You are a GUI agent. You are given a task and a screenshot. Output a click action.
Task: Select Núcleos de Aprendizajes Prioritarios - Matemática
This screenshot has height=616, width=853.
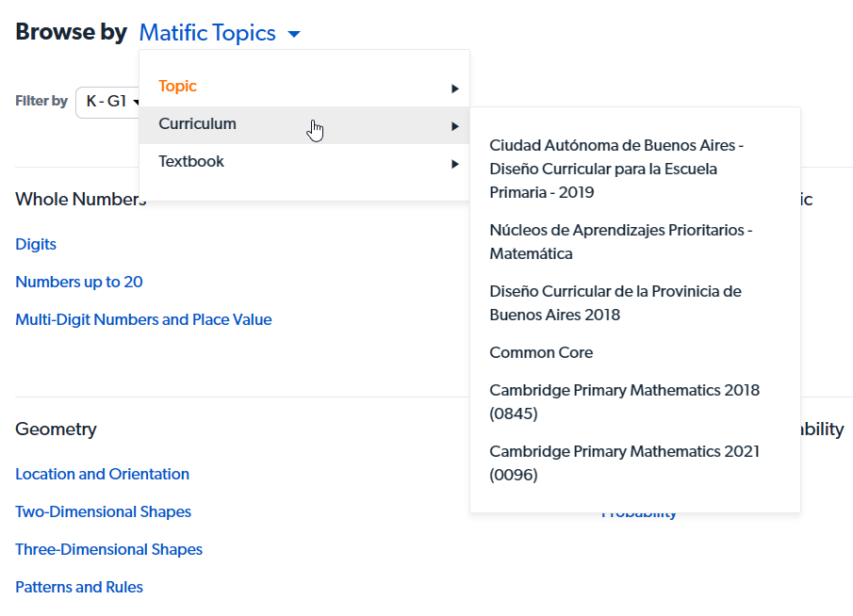click(x=621, y=242)
